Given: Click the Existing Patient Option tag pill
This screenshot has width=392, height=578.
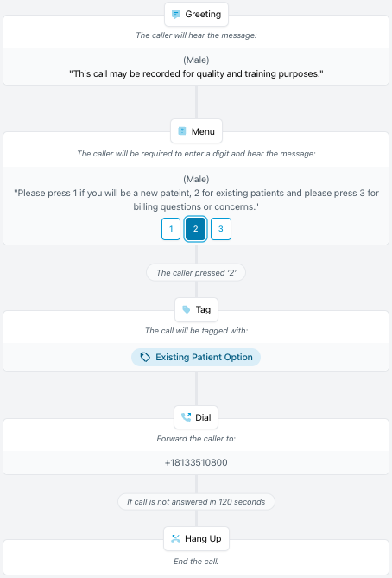Looking at the screenshot, I should (x=196, y=357).
